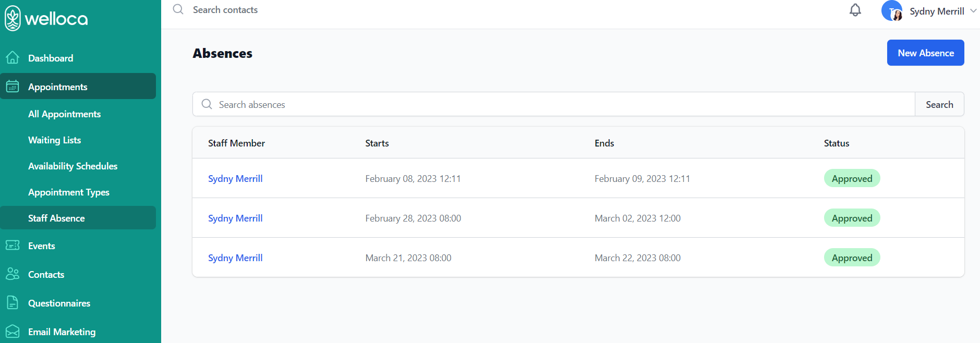This screenshot has width=980, height=343.
Task: Go to Waiting Lists
Action: 54,140
